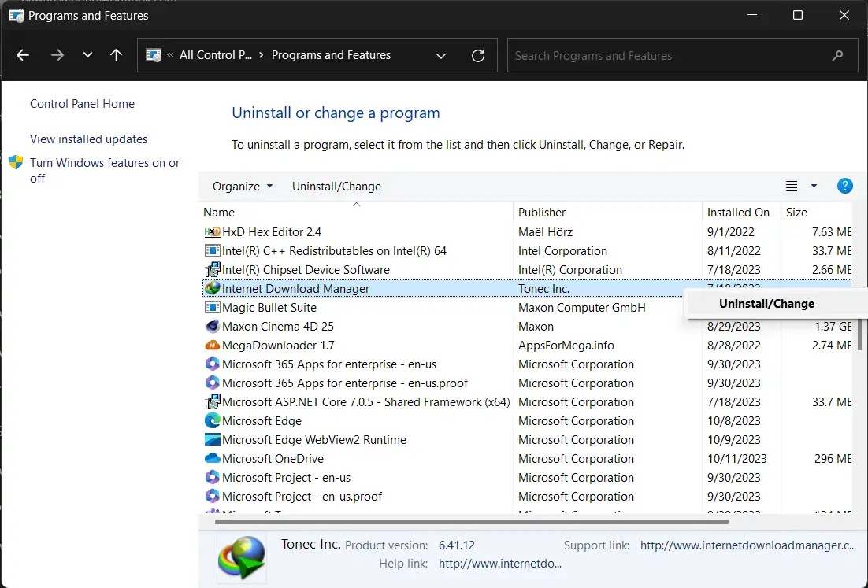Open the Organize dropdown menu

tap(243, 187)
